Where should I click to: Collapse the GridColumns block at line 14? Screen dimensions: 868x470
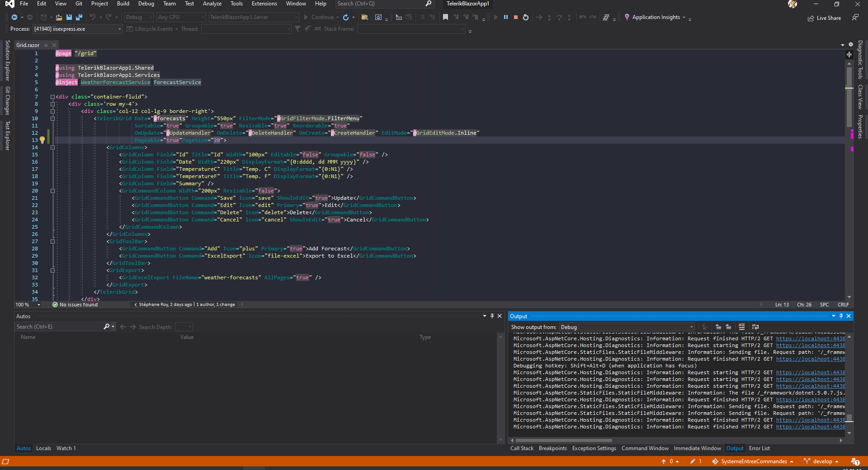[52, 147]
